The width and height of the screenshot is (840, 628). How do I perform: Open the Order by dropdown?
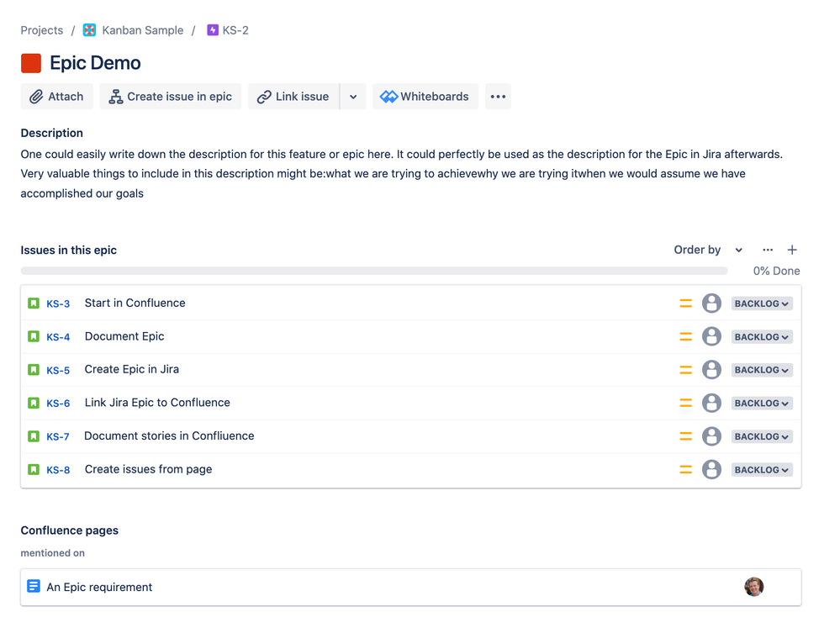(708, 250)
